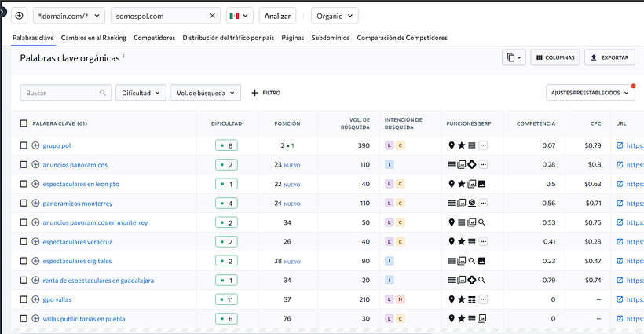
Task: Click the Buscar keyword search field
Action: click(66, 93)
